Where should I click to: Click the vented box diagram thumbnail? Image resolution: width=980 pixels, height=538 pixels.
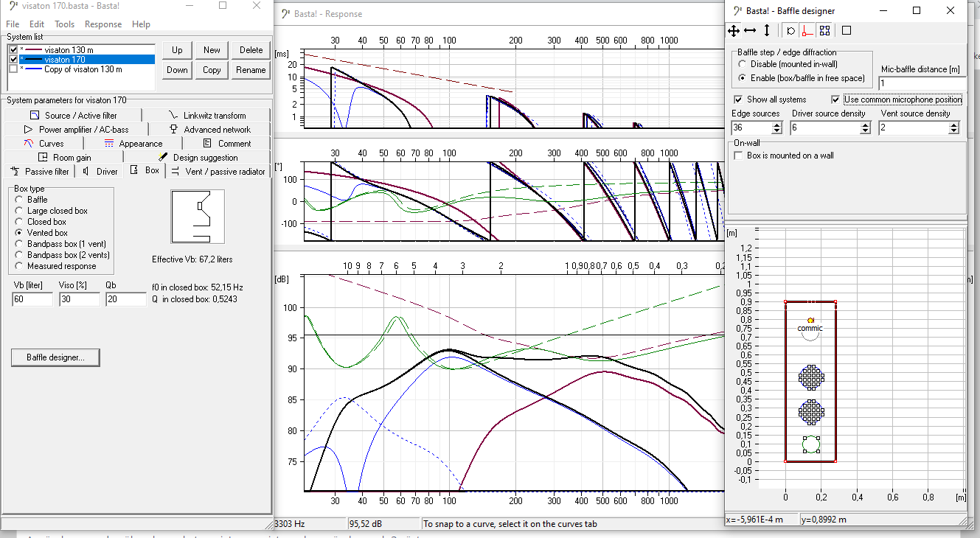pos(198,217)
